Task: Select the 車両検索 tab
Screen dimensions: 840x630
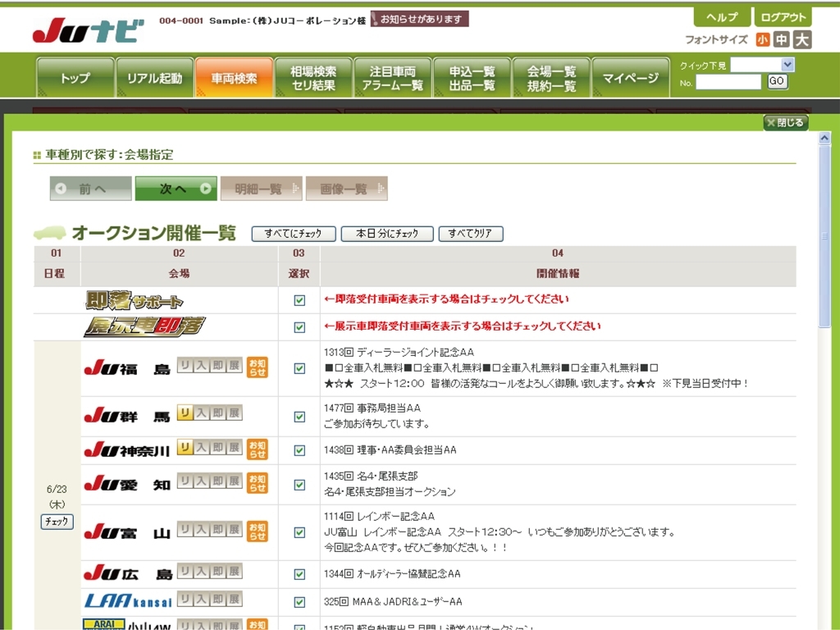Action: pyautogui.click(x=234, y=78)
